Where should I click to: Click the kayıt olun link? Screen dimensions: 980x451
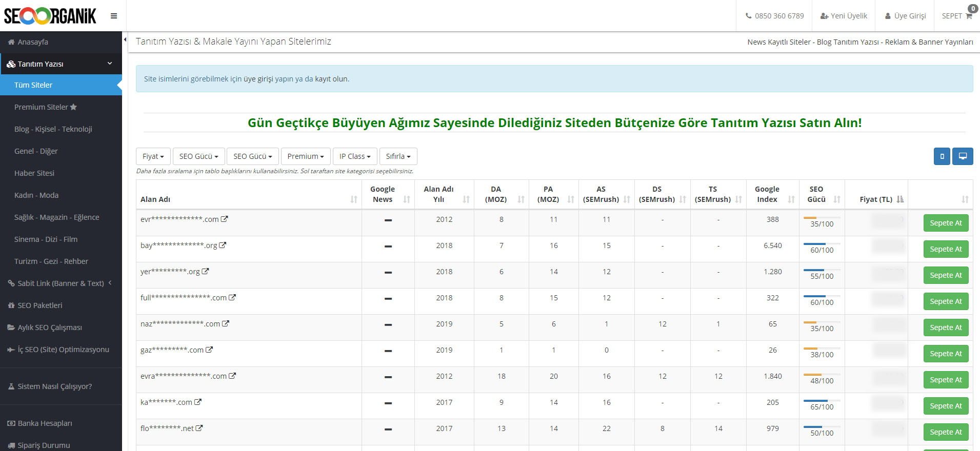(x=331, y=79)
